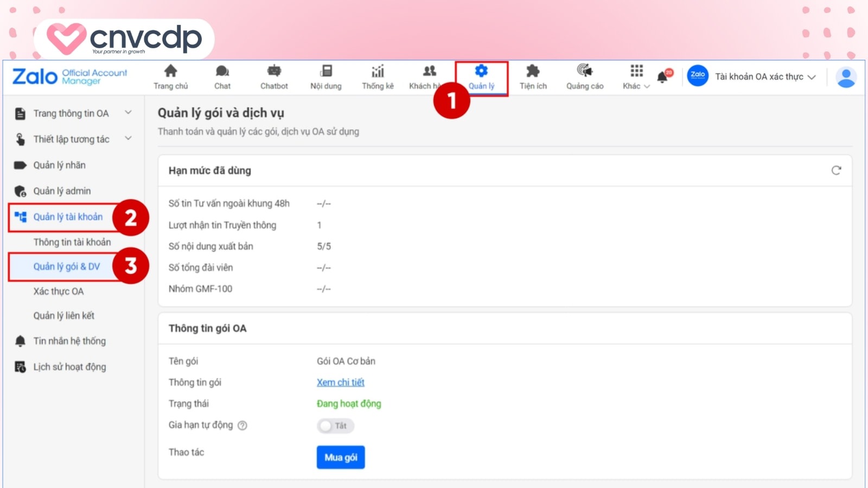Toggle the Gia hạn tự động switch
The width and height of the screenshot is (868, 488).
(x=335, y=426)
